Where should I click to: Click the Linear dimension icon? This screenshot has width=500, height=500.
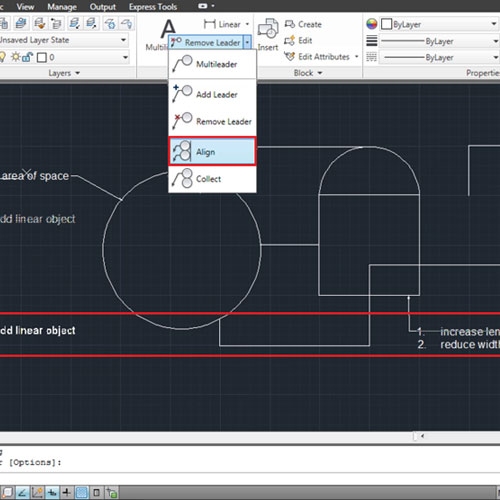click(210, 24)
